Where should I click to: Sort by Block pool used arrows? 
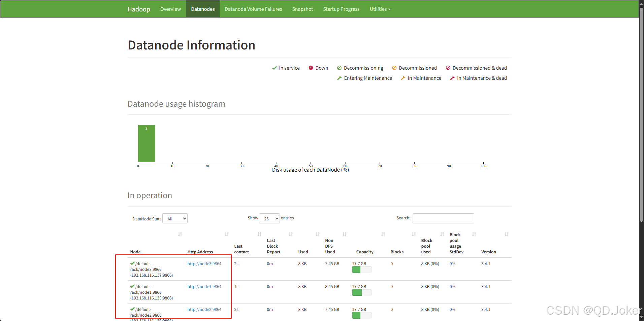pyautogui.click(x=442, y=234)
